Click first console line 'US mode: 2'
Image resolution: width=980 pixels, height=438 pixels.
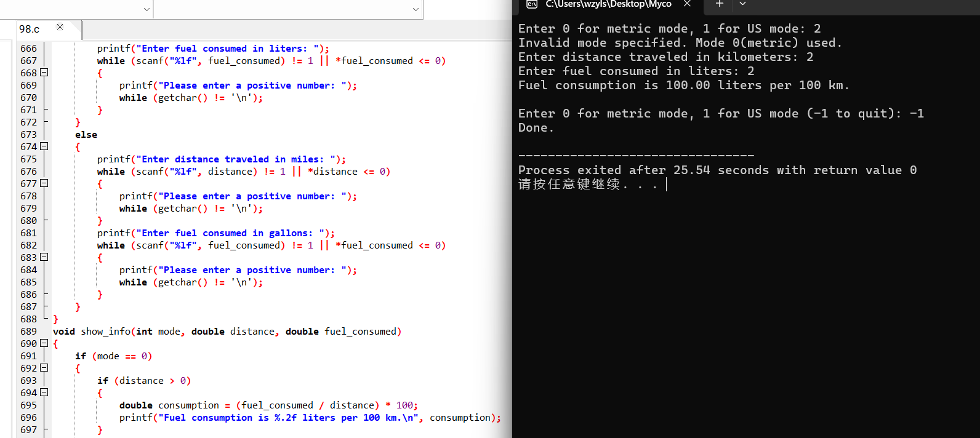[670, 28]
